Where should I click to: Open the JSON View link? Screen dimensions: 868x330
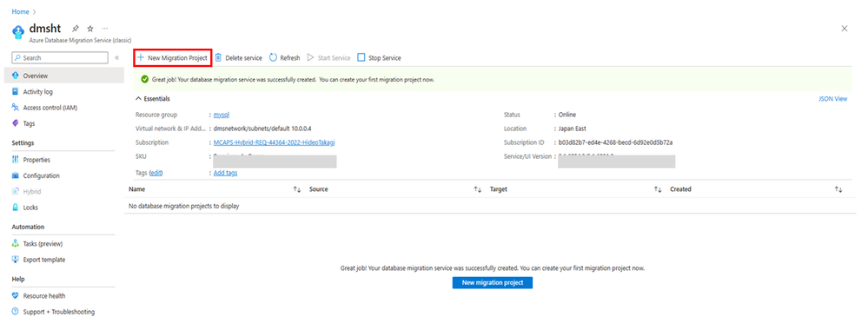click(832, 99)
